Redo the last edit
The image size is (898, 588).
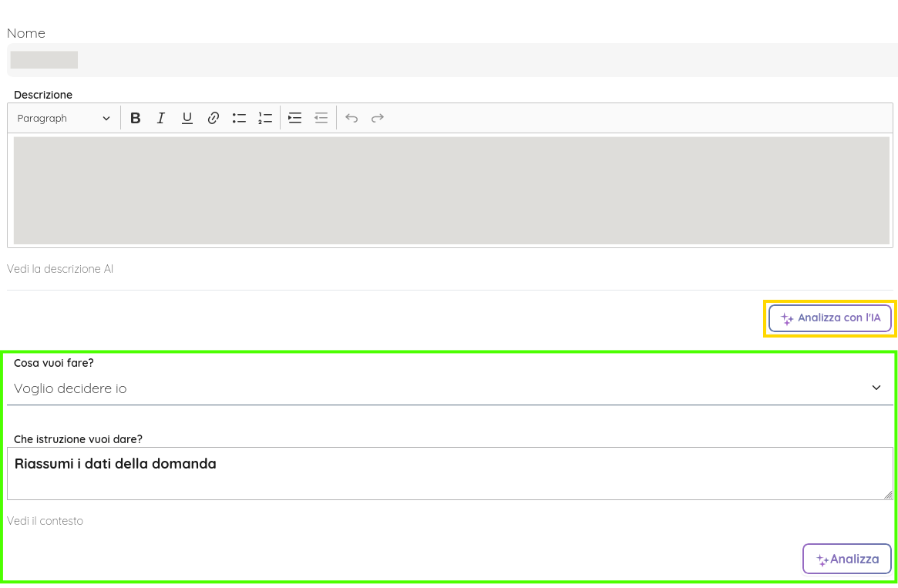click(378, 118)
